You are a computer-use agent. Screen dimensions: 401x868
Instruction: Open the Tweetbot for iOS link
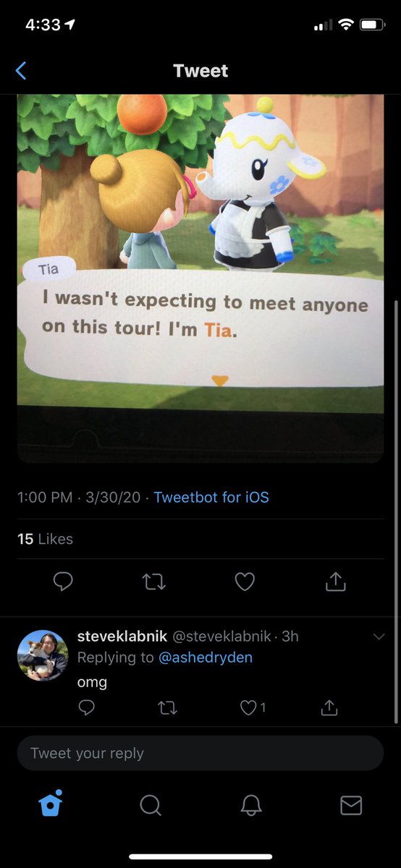pyautogui.click(x=211, y=497)
